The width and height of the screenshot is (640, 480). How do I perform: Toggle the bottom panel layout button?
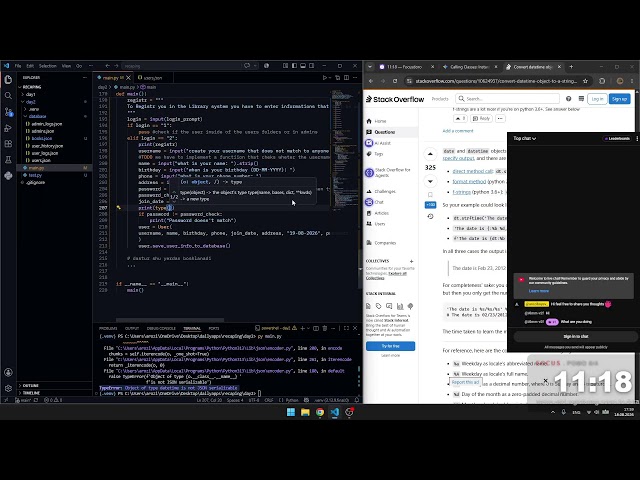[303, 66]
